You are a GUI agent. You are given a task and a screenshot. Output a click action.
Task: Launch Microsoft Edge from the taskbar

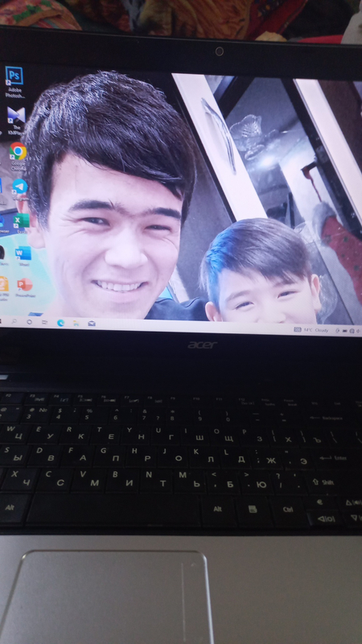[60, 323]
